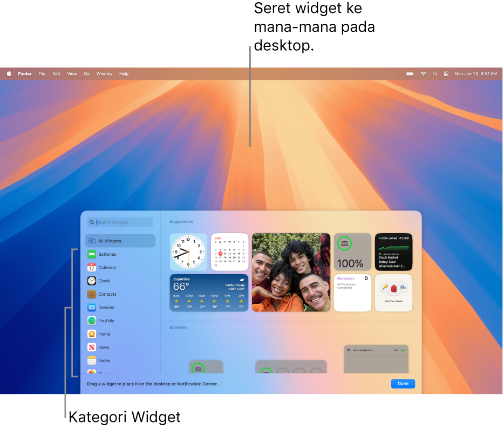The image size is (504, 429).
Task: Select the Clock category icon
Action: click(x=92, y=281)
